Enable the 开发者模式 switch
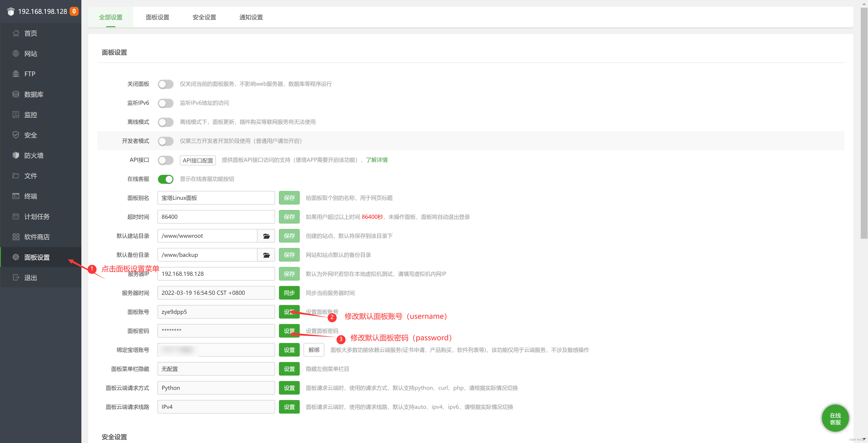868x443 pixels. coord(165,141)
